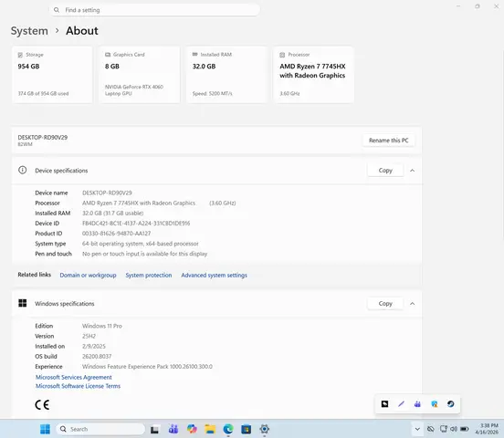Open Microsoft Software License Terms link

(x=78, y=386)
